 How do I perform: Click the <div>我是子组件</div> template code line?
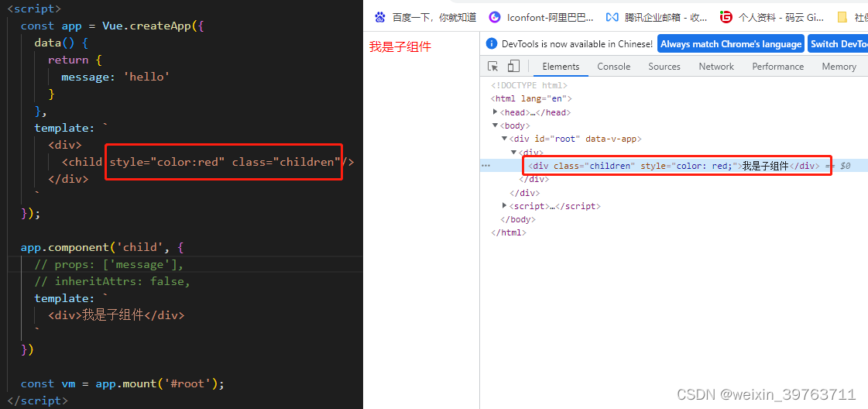click(x=116, y=315)
